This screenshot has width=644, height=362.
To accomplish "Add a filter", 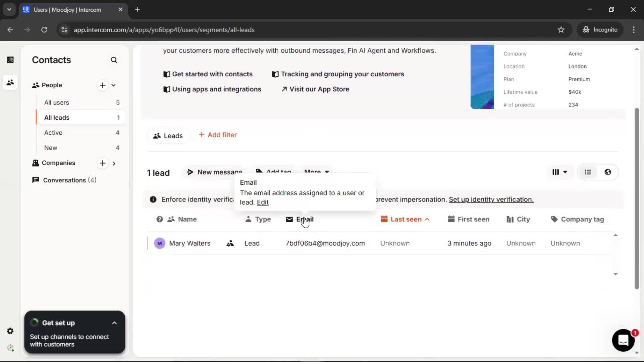I will click(218, 135).
